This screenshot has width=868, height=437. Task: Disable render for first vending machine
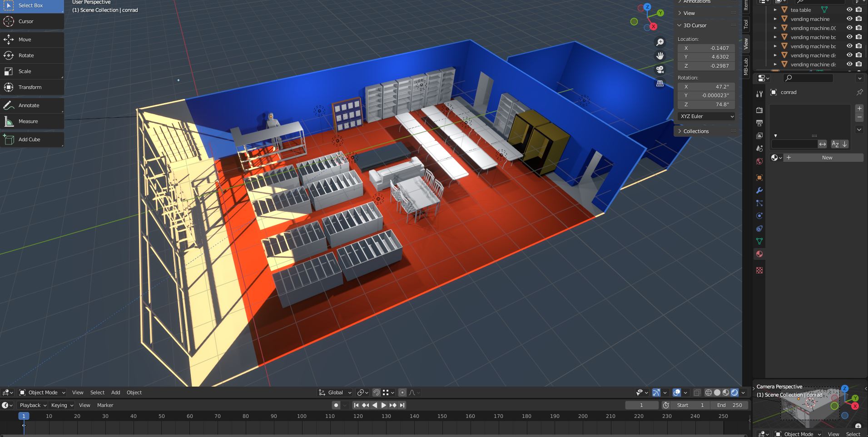(x=858, y=19)
